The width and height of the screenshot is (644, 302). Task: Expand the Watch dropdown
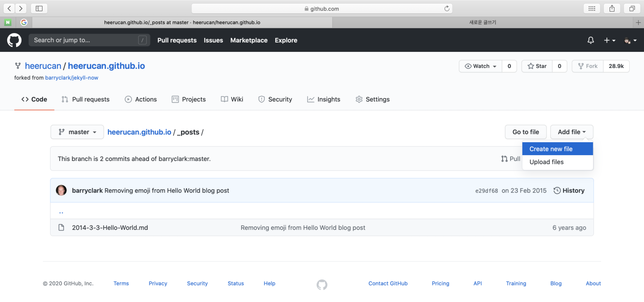tap(480, 66)
